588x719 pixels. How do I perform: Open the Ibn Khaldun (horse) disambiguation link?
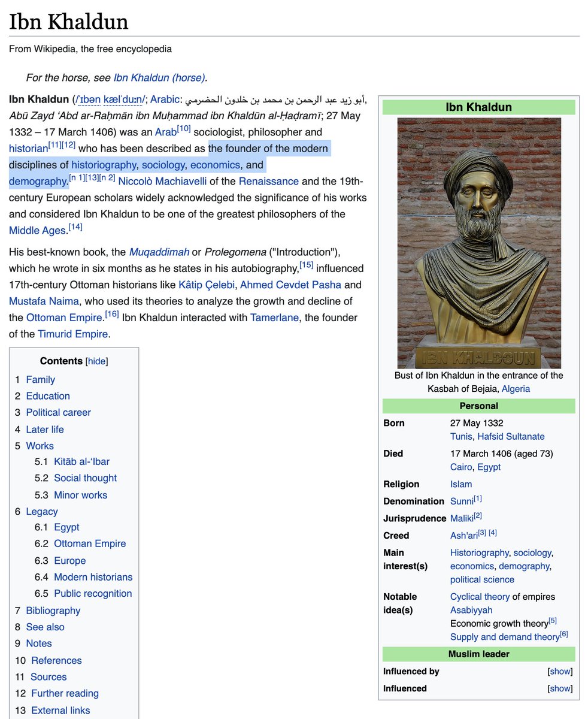(159, 77)
